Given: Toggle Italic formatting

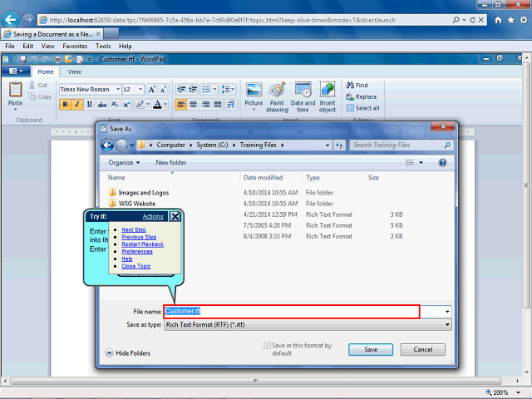Looking at the screenshot, I should 77,105.
